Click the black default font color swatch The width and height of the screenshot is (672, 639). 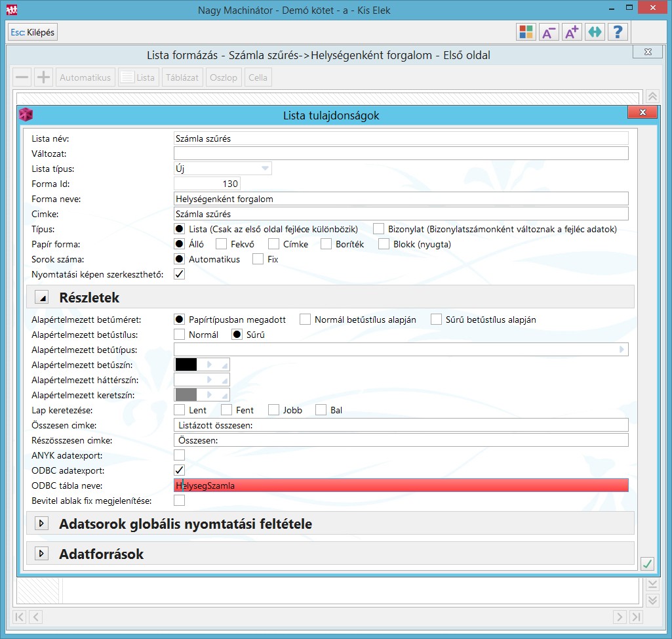click(186, 365)
